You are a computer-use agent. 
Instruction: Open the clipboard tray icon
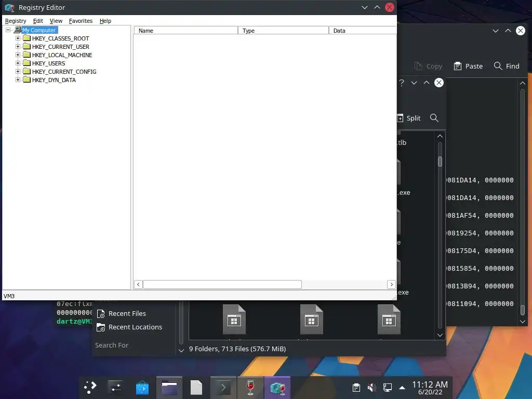[x=356, y=388]
